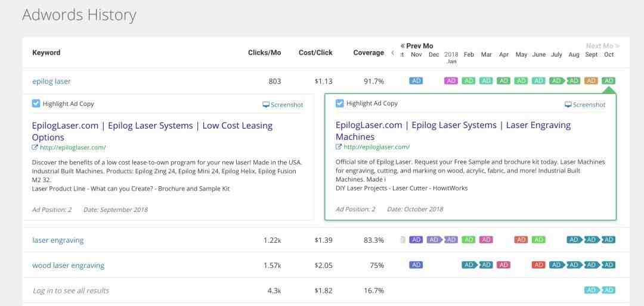Open the epilog laser keyword
Screen dimensions: 644x306
(51, 81)
